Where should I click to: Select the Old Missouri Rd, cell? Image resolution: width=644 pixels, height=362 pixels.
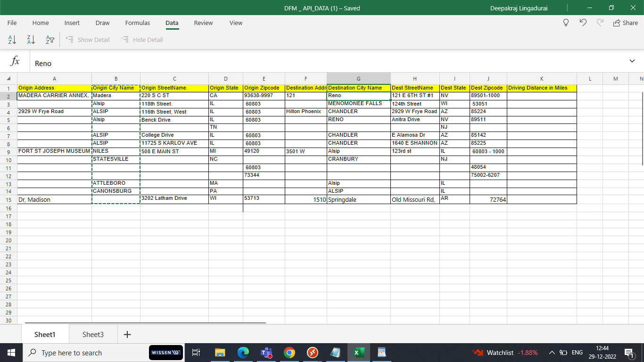[415, 199]
